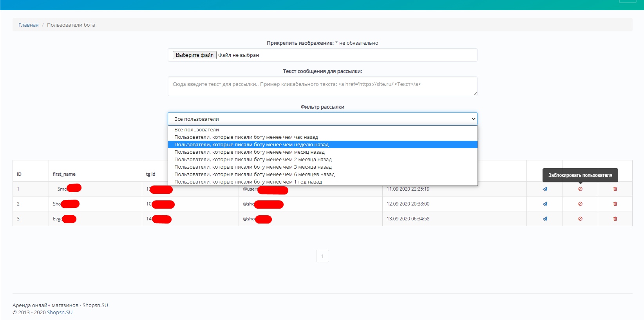Delete user 3 with trash icon
644x320 pixels.
615,219
